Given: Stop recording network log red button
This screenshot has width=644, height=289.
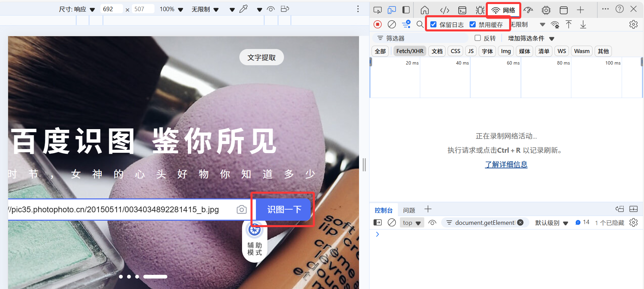Looking at the screenshot, I should (378, 24).
